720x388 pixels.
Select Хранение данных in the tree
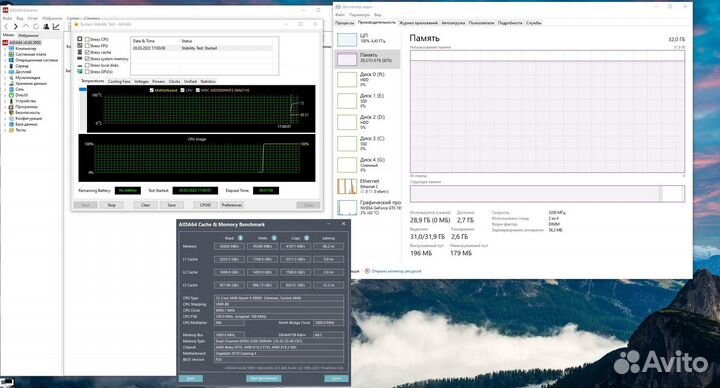(x=31, y=84)
